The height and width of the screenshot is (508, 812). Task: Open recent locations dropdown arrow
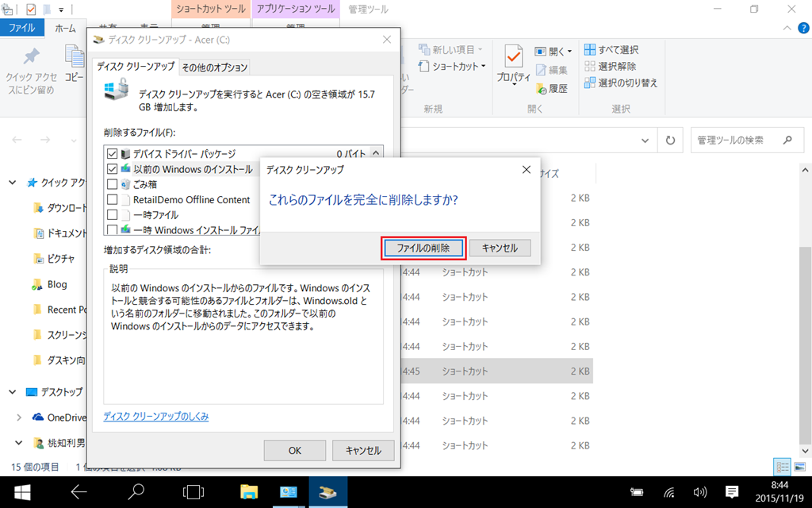(x=74, y=140)
